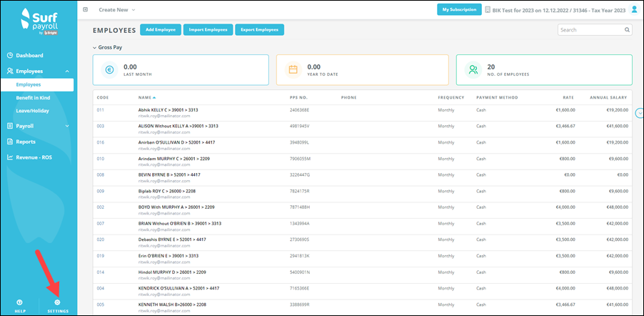Screen dimensions: 644x316
Task: Select Anirban O'SULLIVAN D employee name
Action: 176,142
